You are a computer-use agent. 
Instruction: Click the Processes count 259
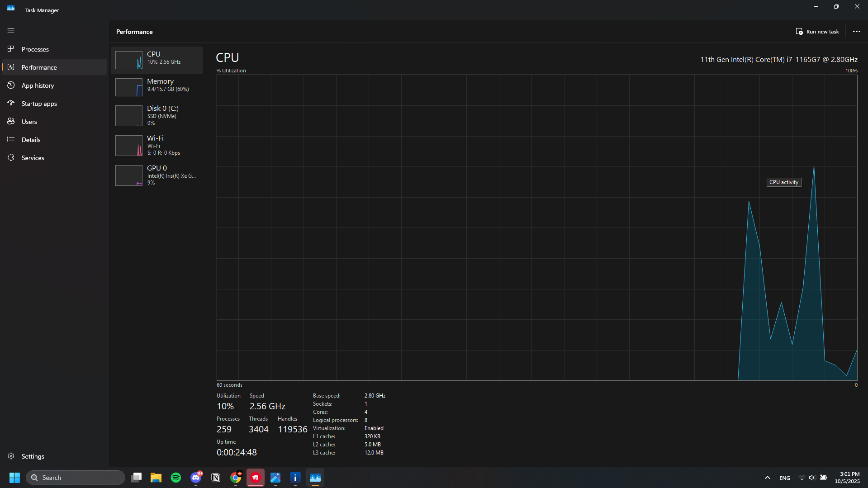click(x=224, y=429)
